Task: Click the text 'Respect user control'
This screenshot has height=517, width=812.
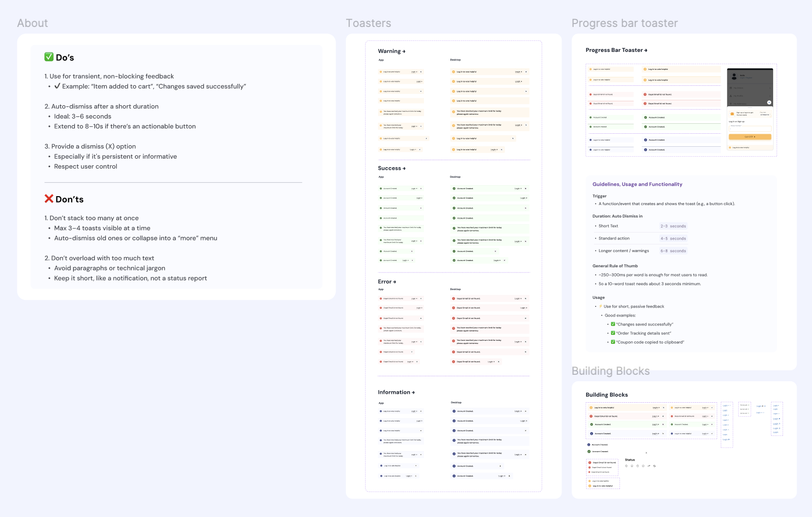Action: click(86, 167)
